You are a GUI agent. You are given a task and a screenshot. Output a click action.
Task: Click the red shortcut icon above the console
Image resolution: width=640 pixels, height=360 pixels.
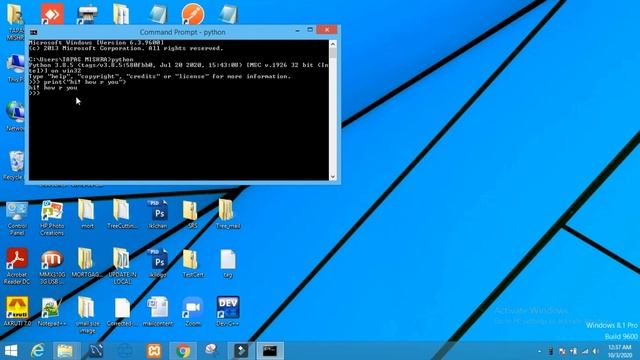[52, 13]
